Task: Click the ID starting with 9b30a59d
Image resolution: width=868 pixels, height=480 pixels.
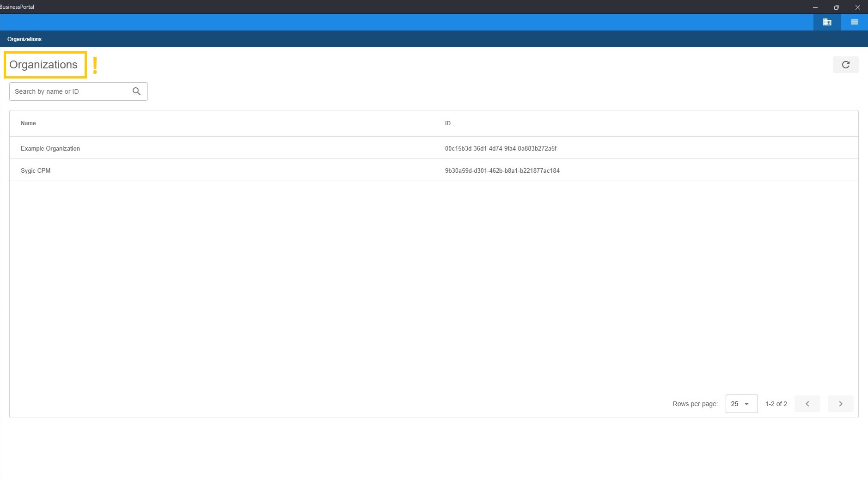Action: 502,170
